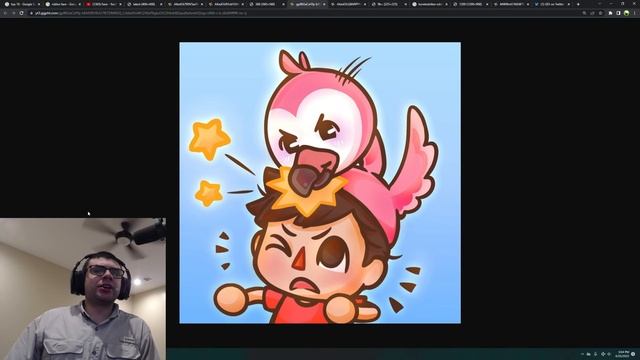
Task: Open the taskbar clock and date
Action: pos(623,354)
